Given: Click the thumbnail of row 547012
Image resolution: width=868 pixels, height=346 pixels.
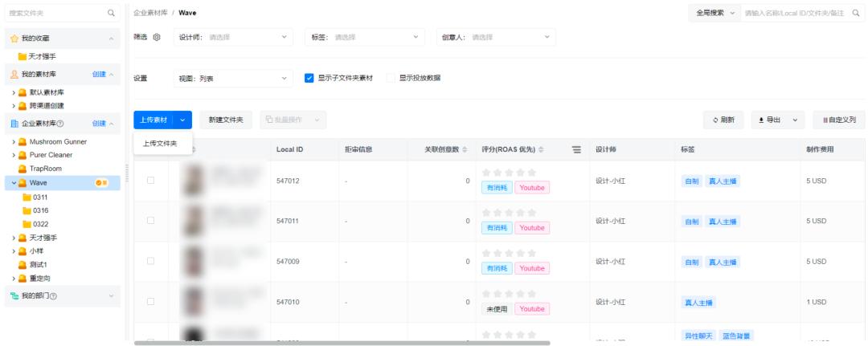Looking at the screenshot, I should click(x=194, y=180).
